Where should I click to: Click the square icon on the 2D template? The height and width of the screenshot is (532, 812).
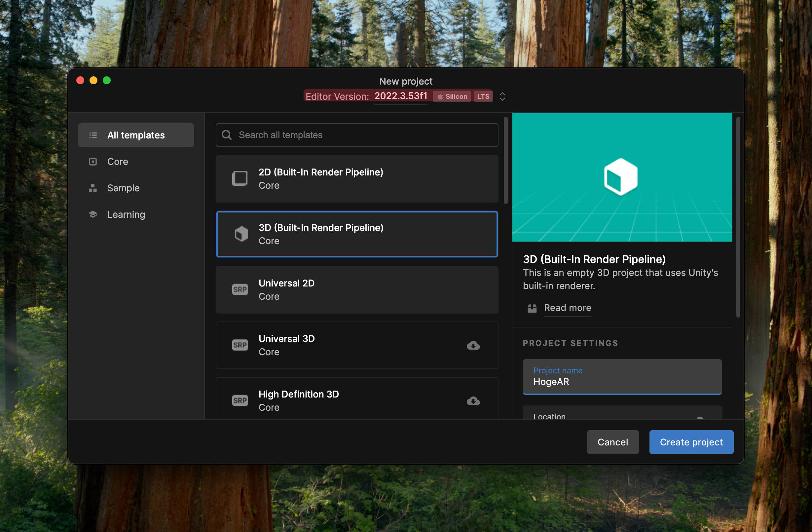240,178
